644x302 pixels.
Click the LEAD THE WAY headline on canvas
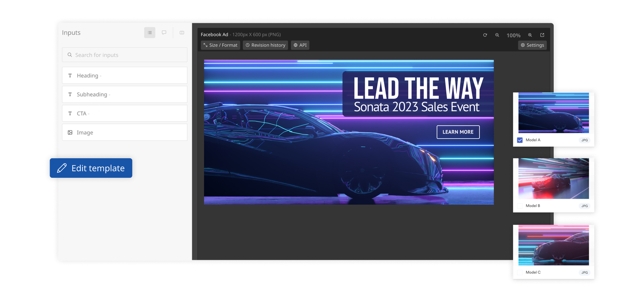point(418,88)
